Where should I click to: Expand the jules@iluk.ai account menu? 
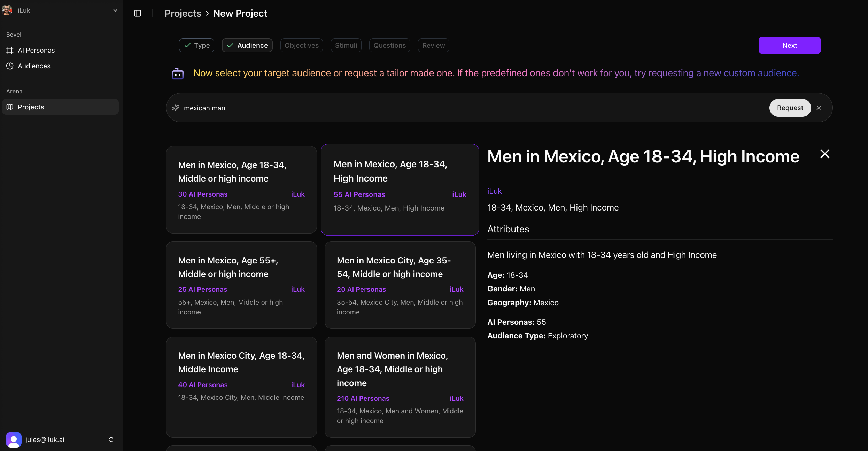[111, 439]
